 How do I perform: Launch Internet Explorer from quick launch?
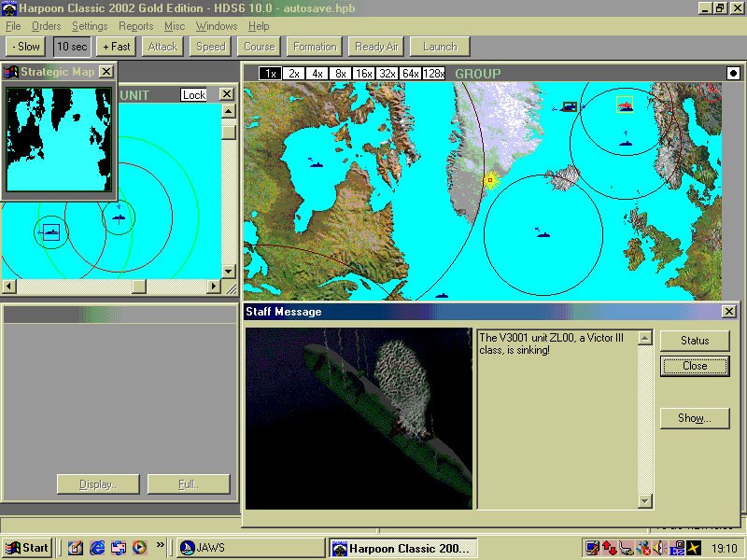tap(97, 548)
